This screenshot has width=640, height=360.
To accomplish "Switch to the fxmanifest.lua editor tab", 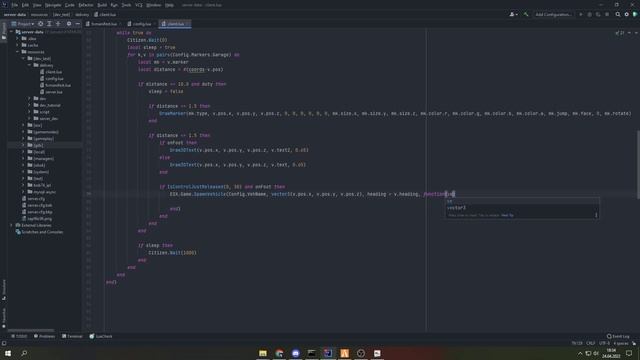I will 103,24.
